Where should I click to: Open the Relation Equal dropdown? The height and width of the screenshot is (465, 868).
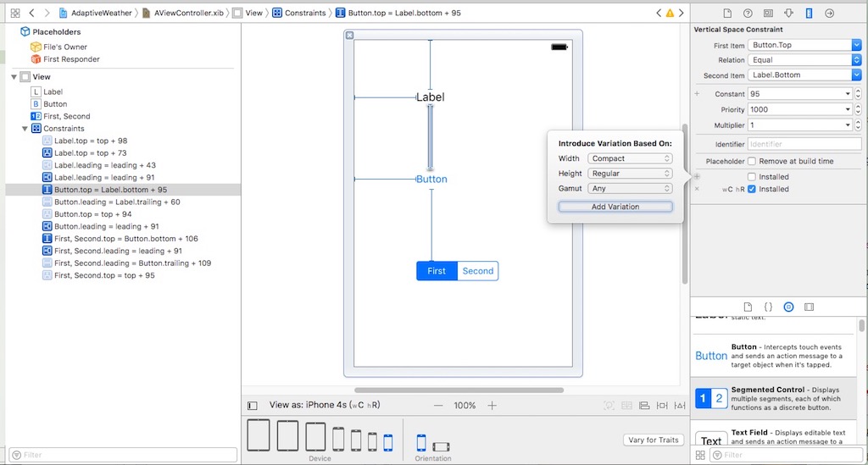(x=804, y=60)
